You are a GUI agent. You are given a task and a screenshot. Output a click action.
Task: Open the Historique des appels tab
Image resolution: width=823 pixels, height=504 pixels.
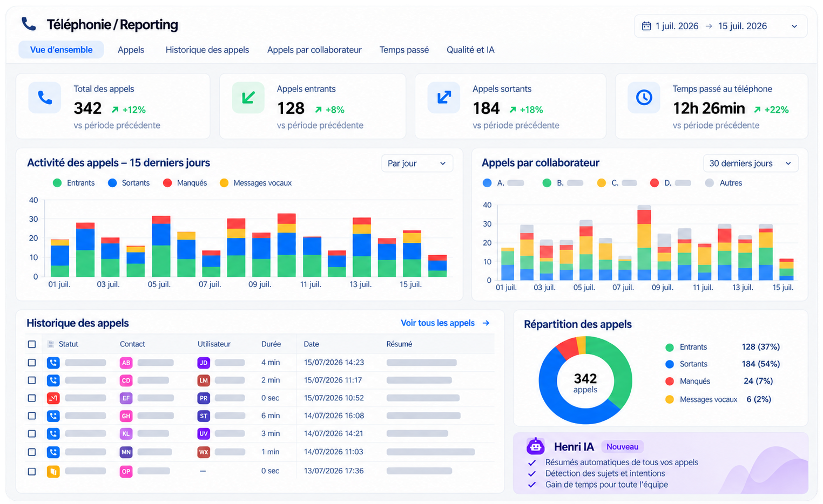tap(207, 50)
